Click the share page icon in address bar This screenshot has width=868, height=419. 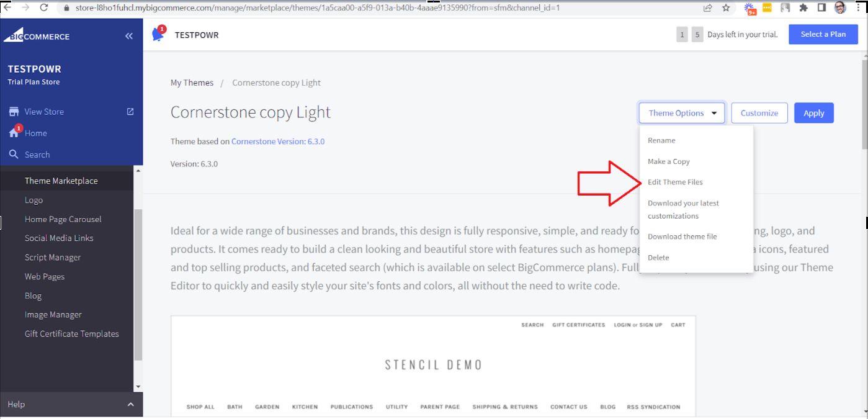(707, 7)
